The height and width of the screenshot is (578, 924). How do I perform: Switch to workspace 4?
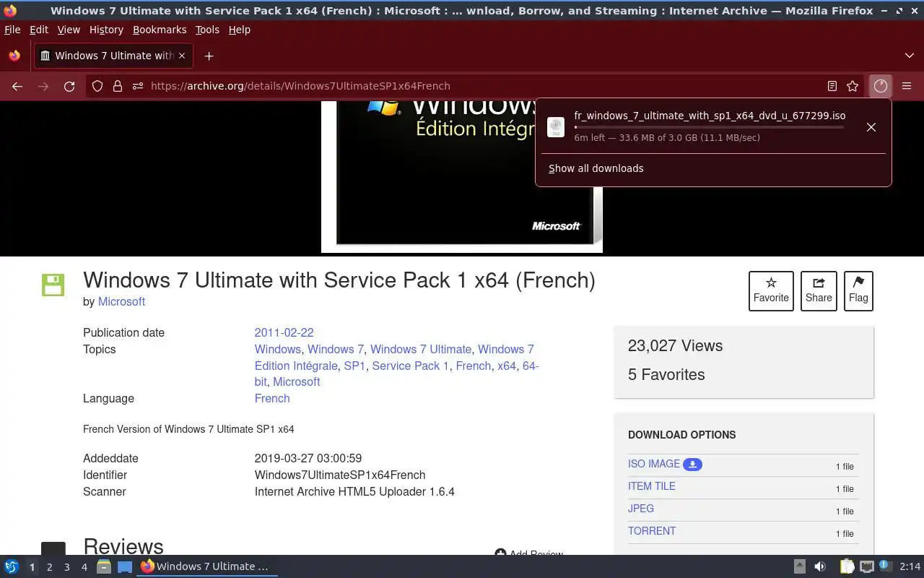pos(84,567)
